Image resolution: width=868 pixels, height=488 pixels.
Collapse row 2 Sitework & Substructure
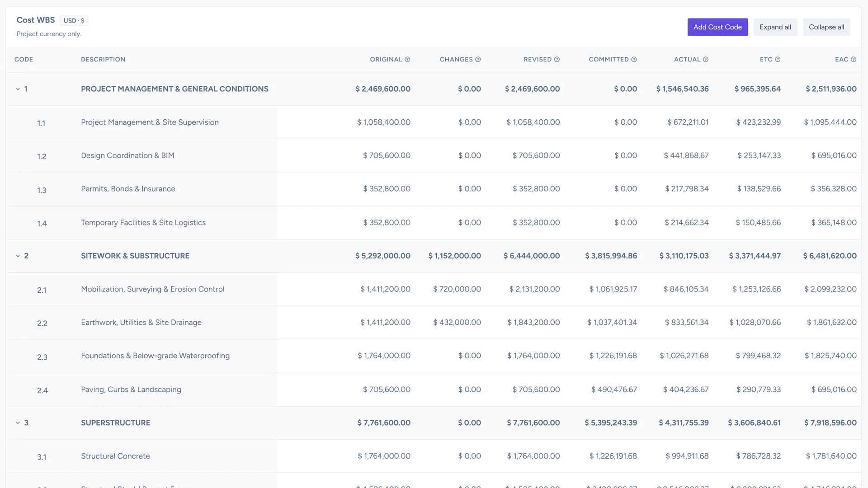point(18,256)
